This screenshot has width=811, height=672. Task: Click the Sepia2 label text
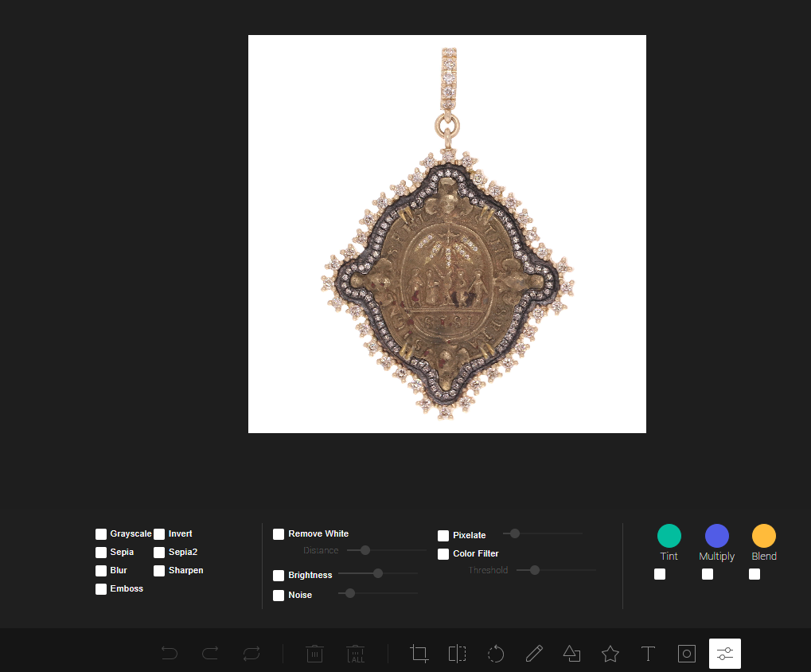click(183, 552)
